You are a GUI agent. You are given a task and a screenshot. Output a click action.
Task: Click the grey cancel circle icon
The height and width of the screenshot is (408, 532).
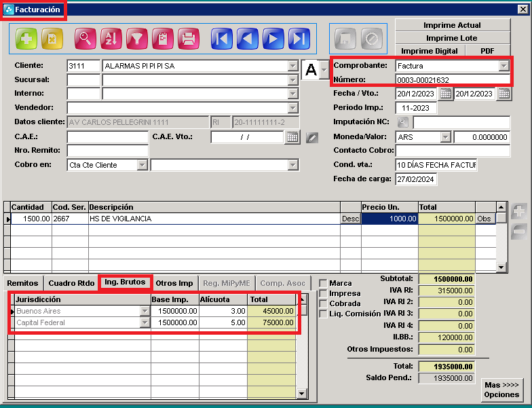pyautogui.click(x=372, y=39)
